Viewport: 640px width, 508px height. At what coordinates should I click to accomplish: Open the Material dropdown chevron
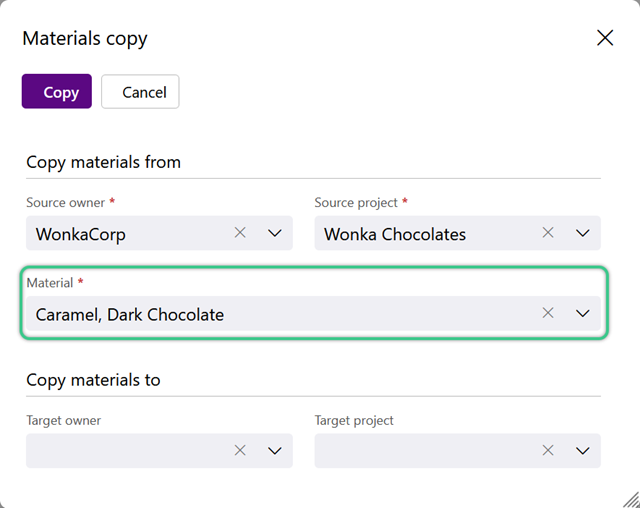582,313
